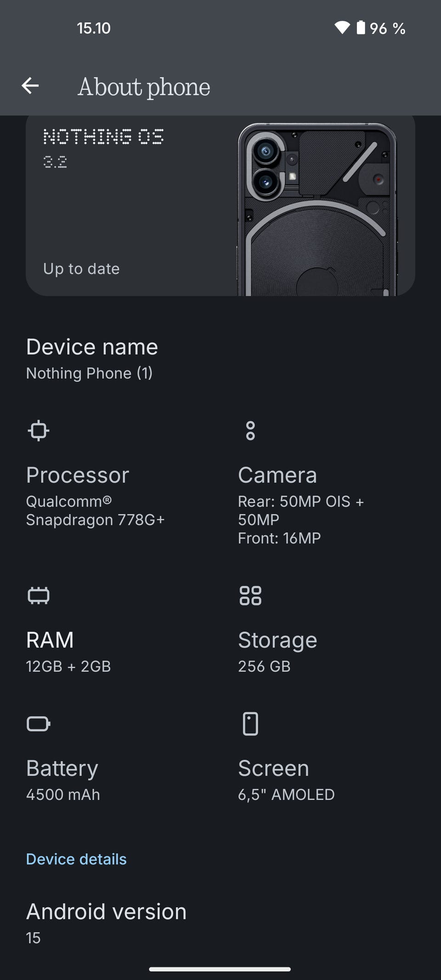Image resolution: width=441 pixels, height=980 pixels.
Task: Tap the status bar battery icon
Action: (x=361, y=28)
